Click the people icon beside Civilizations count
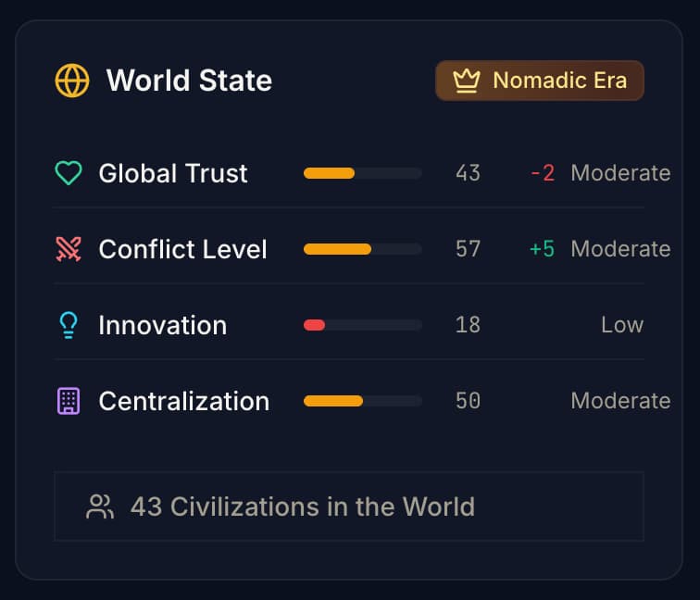Screen dimensions: 700x600 [100, 506]
